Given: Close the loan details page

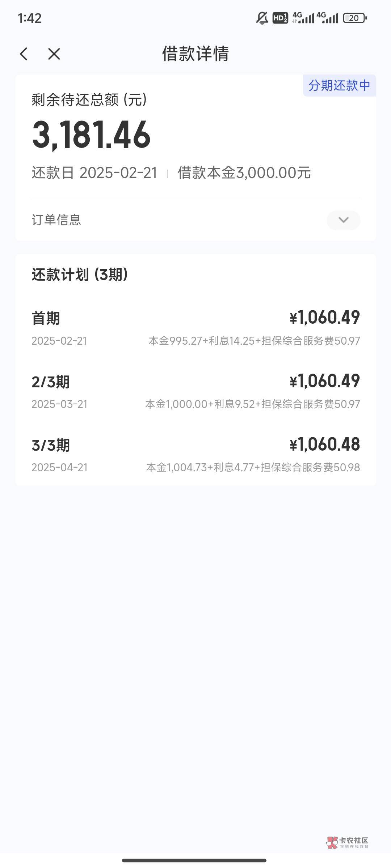Looking at the screenshot, I should [x=54, y=54].
